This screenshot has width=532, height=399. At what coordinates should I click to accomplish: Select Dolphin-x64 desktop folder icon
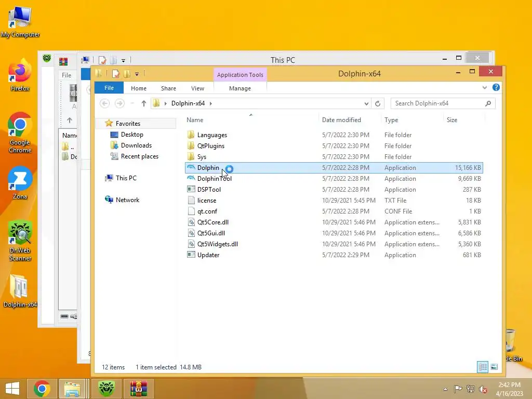20,291
